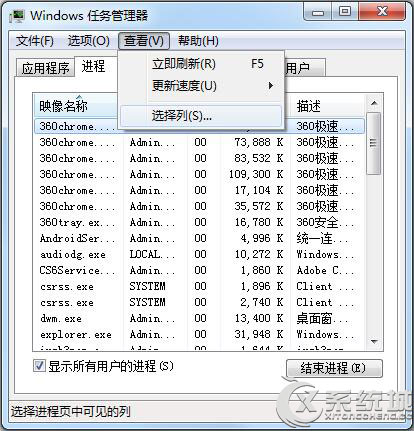Click the status bar text 选择进程页中可见的列
This screenshot has width=414, height=431.
point(70,412)
